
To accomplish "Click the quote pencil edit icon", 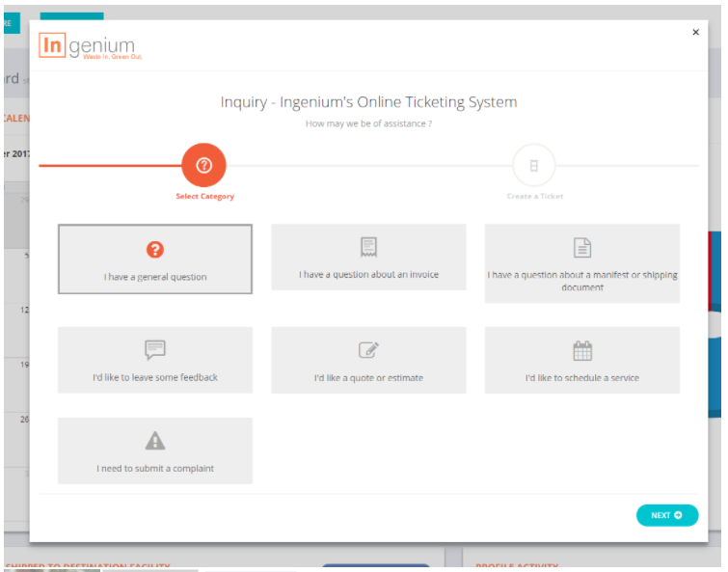I will (368, 350).
